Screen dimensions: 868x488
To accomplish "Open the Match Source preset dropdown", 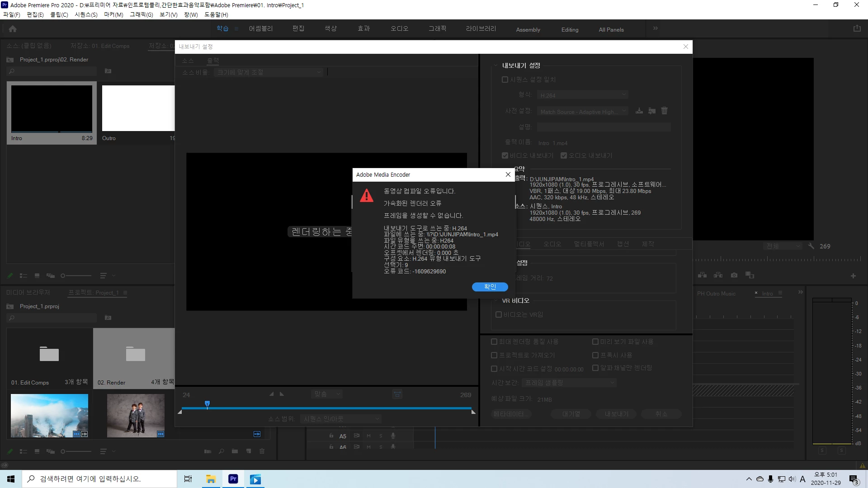I will (x=583, y=112).
